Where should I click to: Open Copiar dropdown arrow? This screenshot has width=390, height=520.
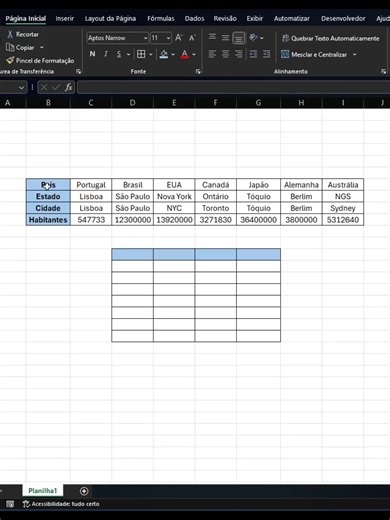pyautogui.click(x=42, y=47)
